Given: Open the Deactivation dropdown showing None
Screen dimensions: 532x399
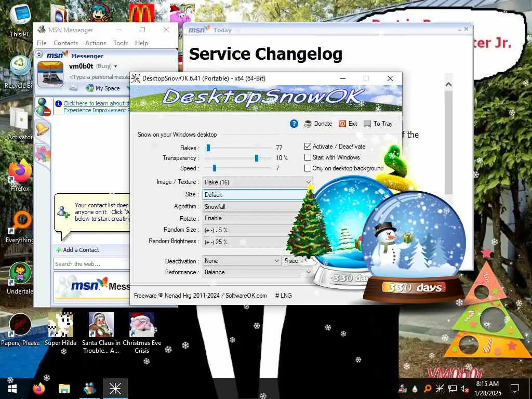Looking at the screenshot, I should tap(242, 261).
